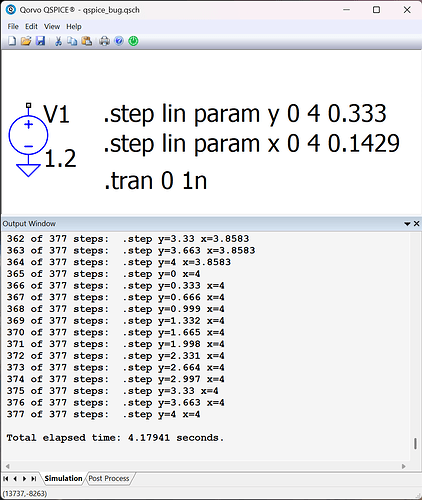Click output line '370 of 377 steps'

(115, 332)
